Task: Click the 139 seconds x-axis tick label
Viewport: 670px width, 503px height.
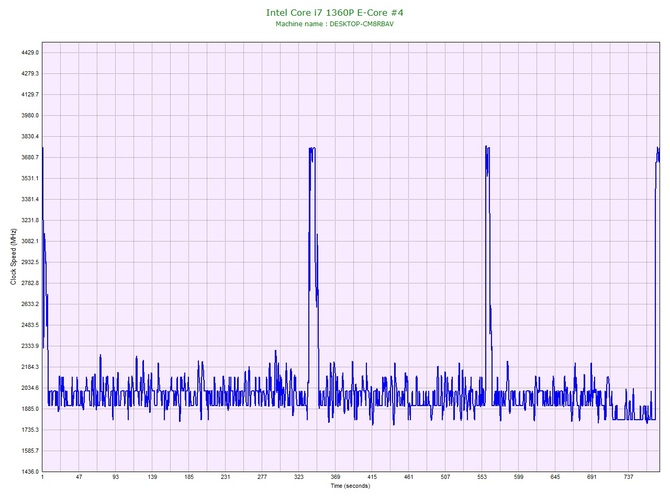Action: [152, 477]
